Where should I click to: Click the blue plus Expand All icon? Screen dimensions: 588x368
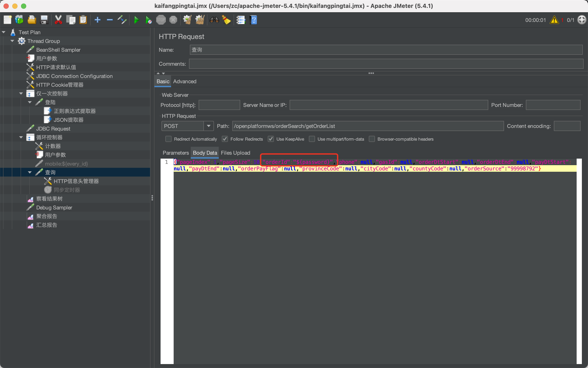(97, 20)
